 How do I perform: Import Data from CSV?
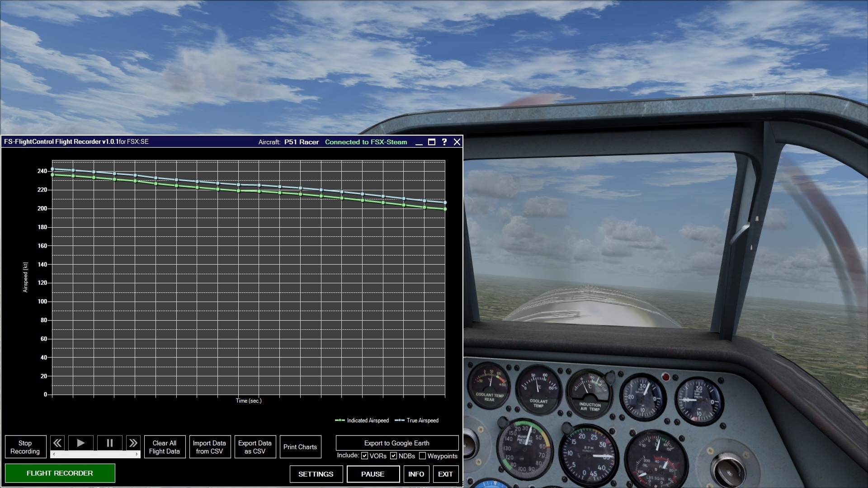click(x=210, y=446)
